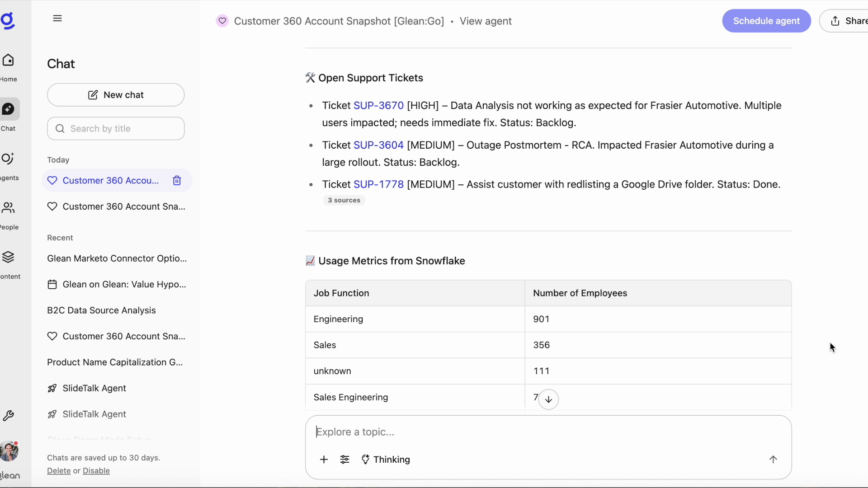Screen dimensions: 868x488
Task: Expand the 3 sources for ticket SUP-1778
Action: (344, 200)
